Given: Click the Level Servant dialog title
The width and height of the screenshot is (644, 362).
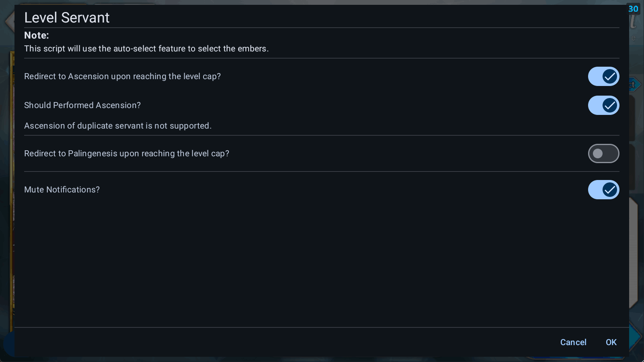Looking at the screenshot, I should 67,18.
